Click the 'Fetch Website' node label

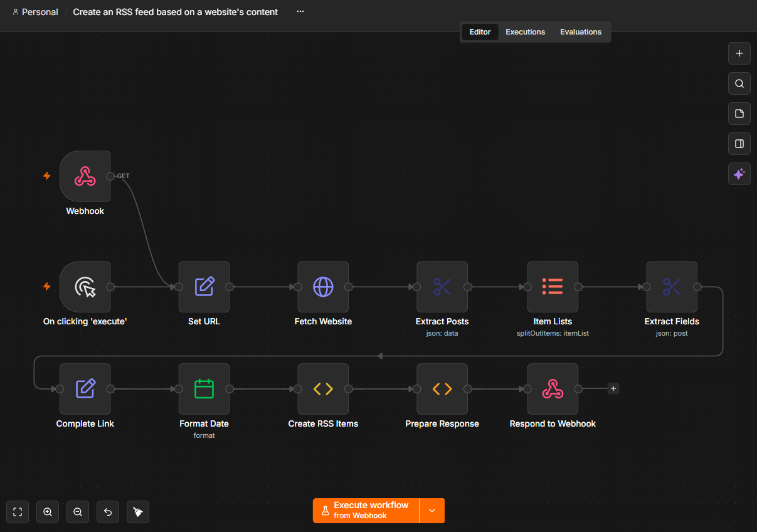click(323, 321)
